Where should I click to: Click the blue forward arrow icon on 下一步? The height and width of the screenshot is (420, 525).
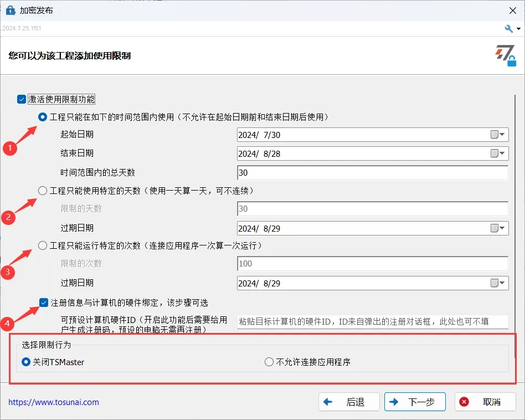[x=394, y=402]
